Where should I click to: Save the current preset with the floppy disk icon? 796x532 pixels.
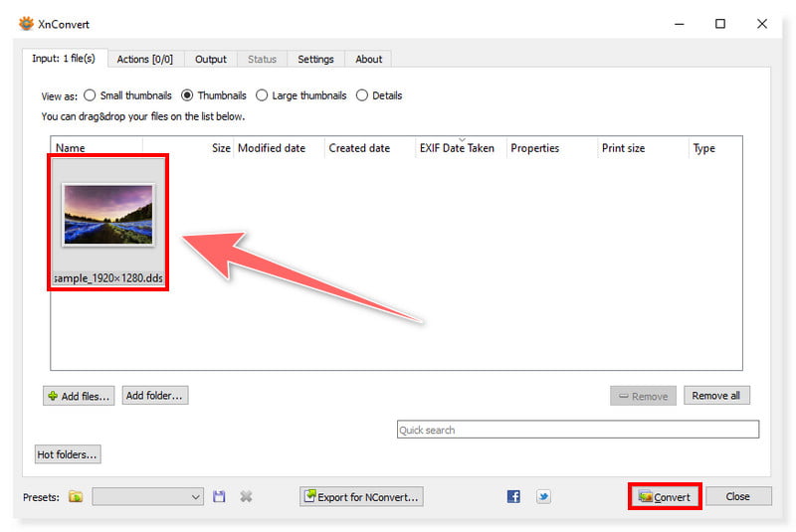click(x=219, y=496)
